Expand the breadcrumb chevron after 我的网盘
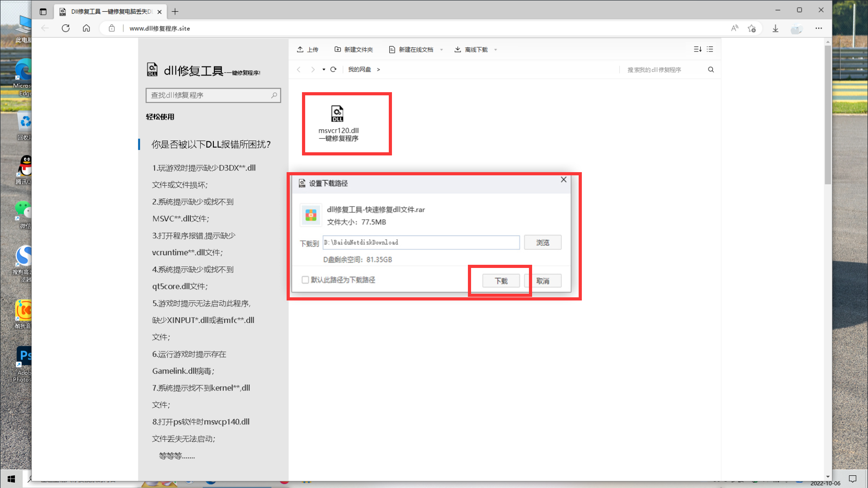Viewport: 868px width, 488px height. (378, 70)
